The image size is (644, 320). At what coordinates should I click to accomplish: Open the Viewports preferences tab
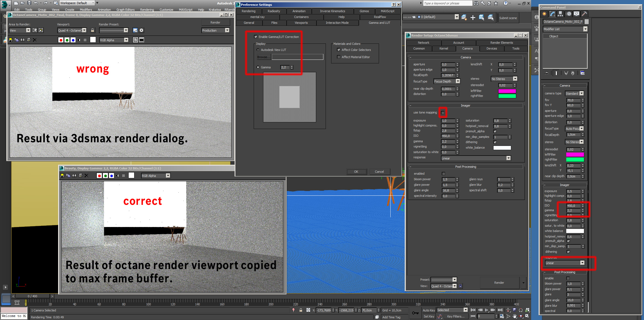(301, 23)
